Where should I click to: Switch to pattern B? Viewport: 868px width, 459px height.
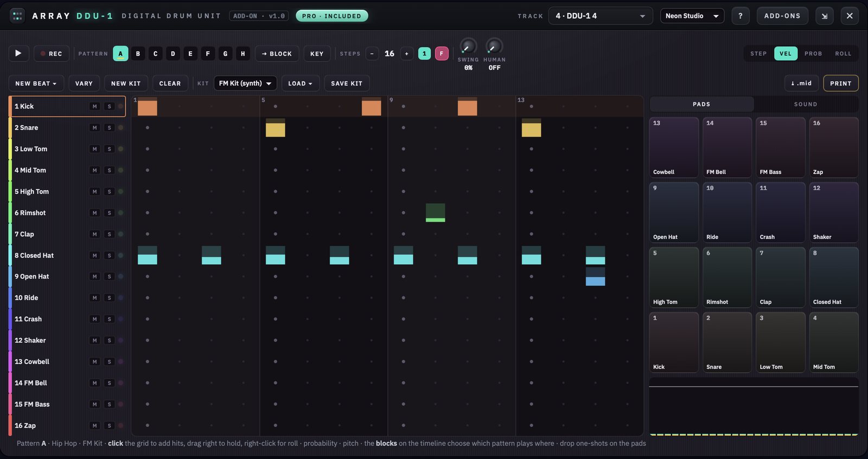(x=138, y=54)
